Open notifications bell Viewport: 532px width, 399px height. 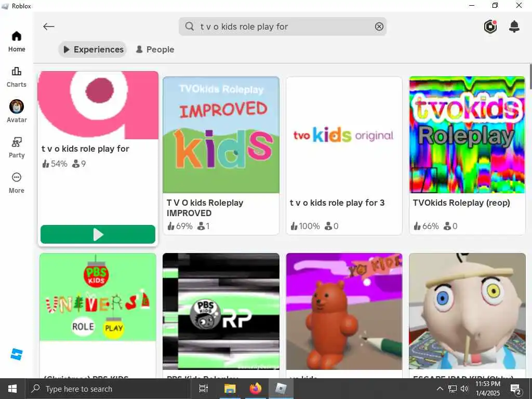[514, 26]
